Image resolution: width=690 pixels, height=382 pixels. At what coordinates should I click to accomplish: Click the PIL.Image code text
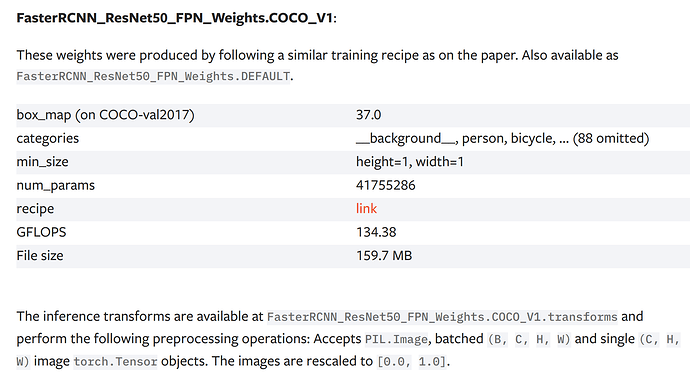click(x=396, y=339)
